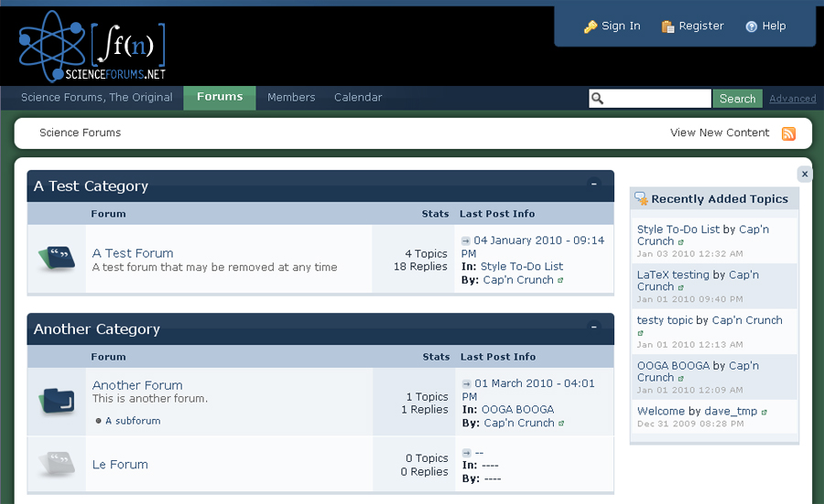Collapse the A Test Category section
824x504 pixels.
(x=594, y=184)
